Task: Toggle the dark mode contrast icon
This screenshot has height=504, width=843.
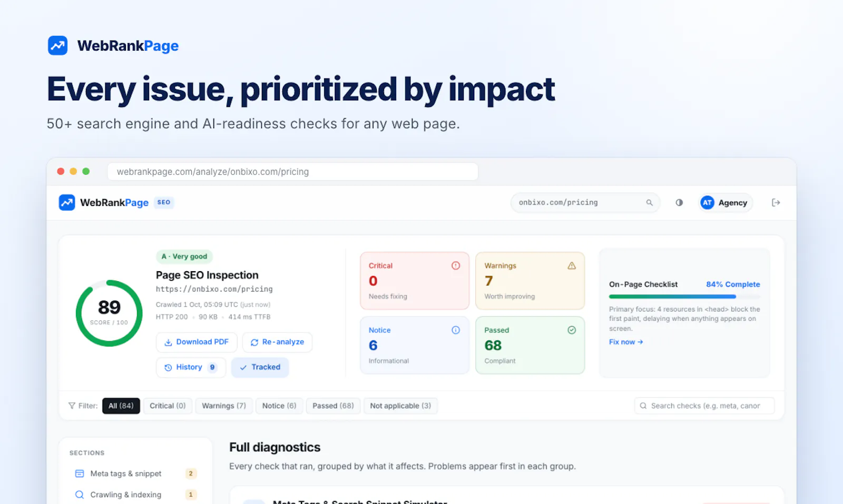Action: (x=679, y=203)
